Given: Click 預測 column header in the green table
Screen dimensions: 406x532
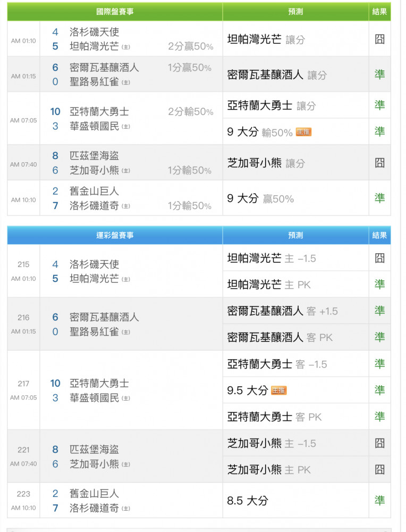Looking at the screenshot, I should (295, 12).
